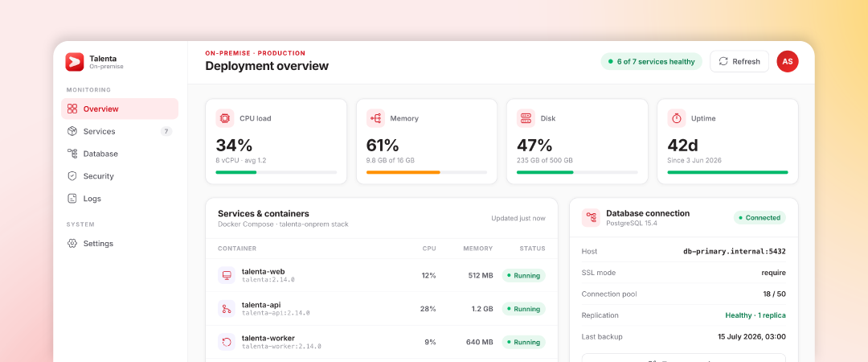The height and width of the screenshot is (362, 868).
Task: Click the 28% CPU cell of talenta-api
Action: (428, 309)
